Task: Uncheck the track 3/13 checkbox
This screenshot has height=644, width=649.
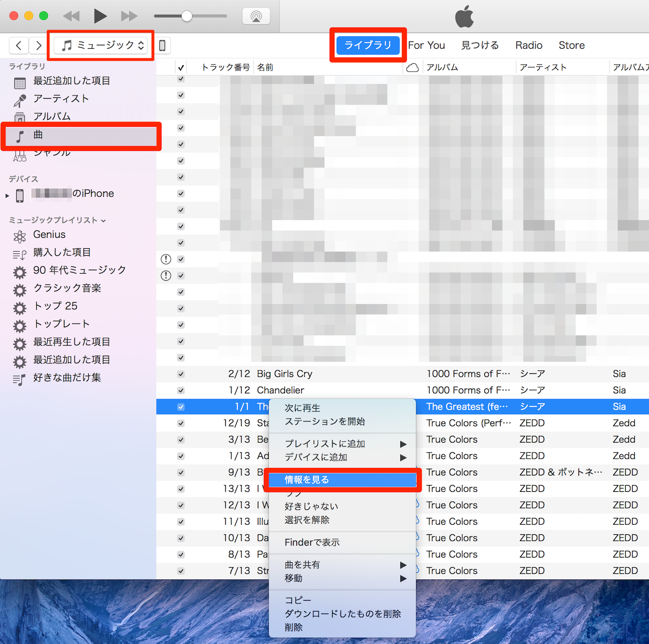Action: pos(181,440)
